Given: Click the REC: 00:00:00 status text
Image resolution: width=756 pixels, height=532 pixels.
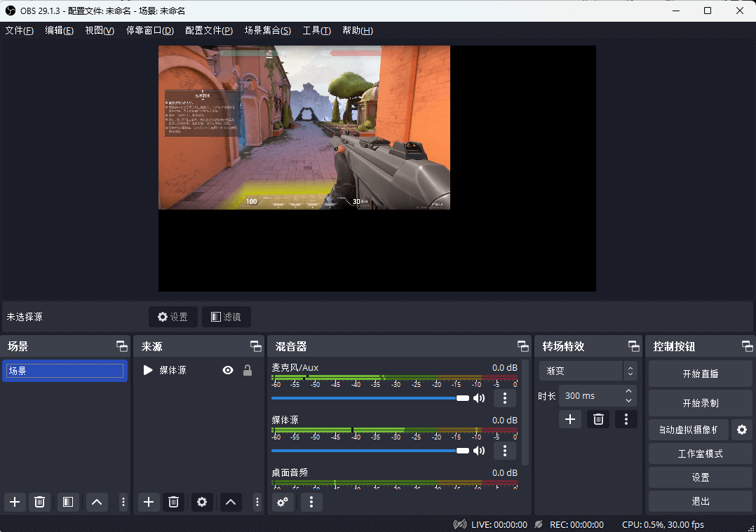Looking at the screenshot, I should pos(576,524).
